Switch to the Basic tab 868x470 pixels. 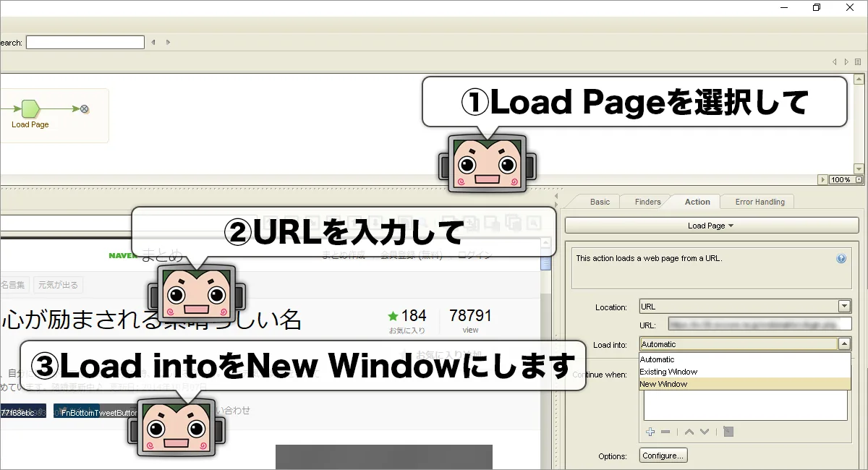(600, 202)
